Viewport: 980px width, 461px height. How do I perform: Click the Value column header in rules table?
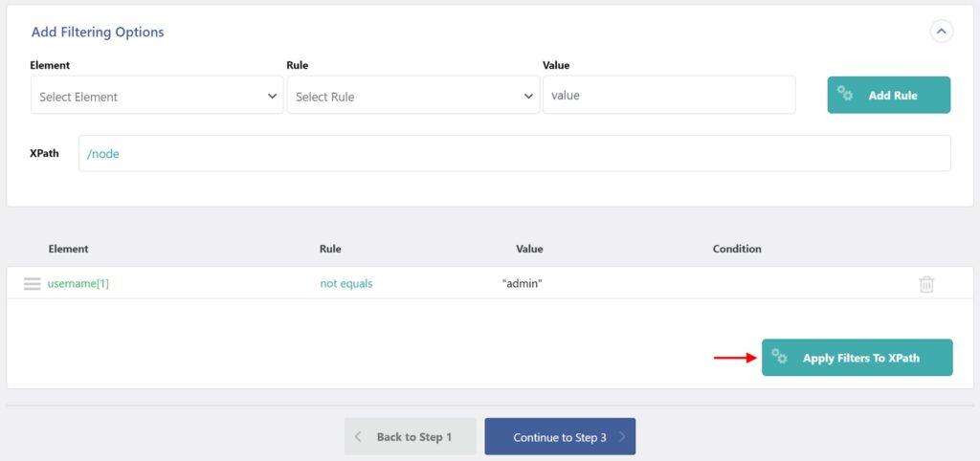point(529,249)
